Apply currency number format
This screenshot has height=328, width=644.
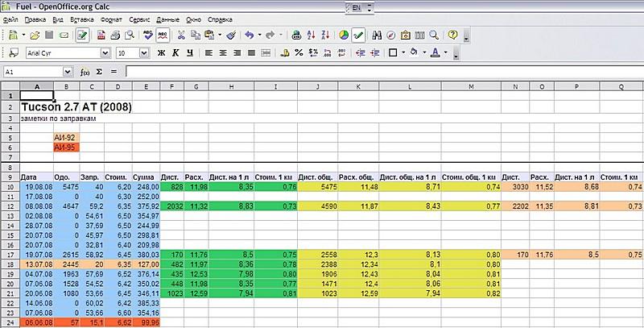click(x=284, y=53)
